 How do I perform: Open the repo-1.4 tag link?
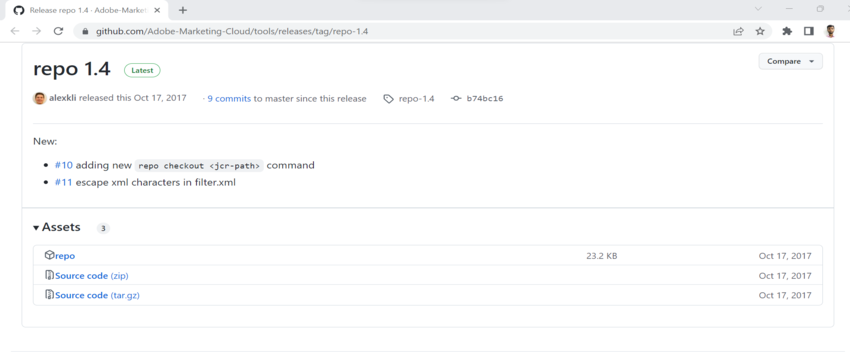pos(416,99)
